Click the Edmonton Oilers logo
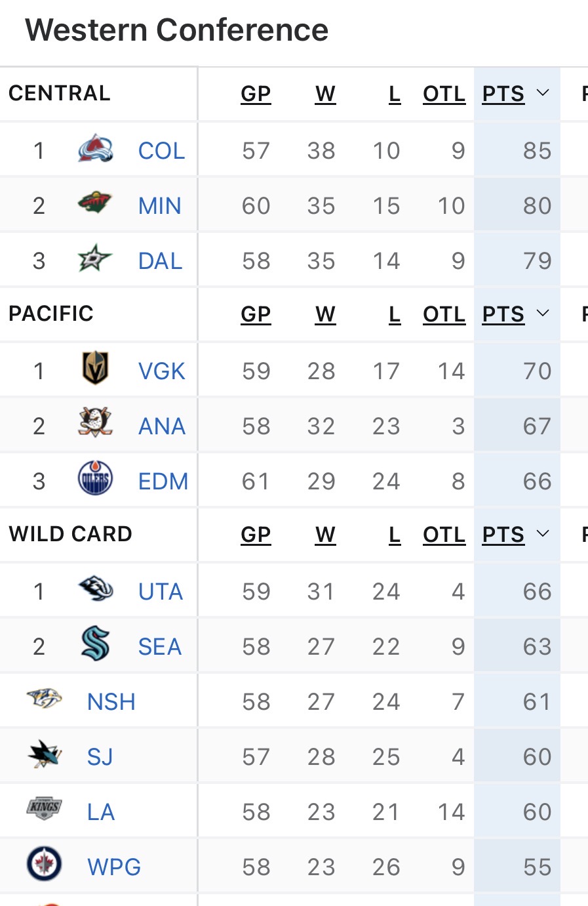The height and width of the screenshot is (906, 588). 95,479
